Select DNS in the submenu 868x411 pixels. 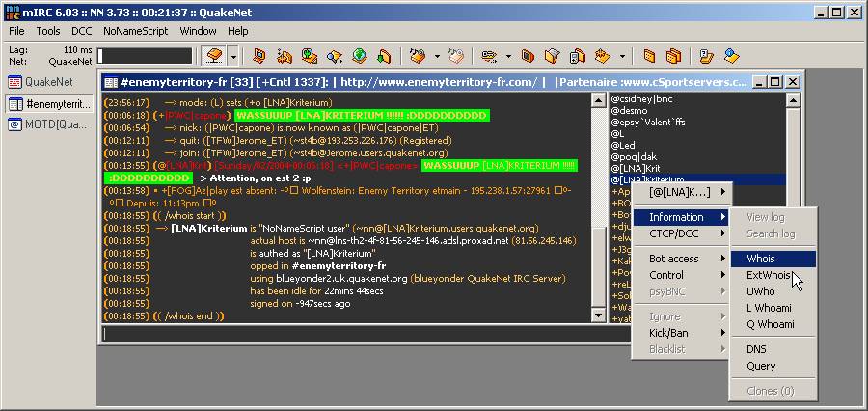(x=773, y=349)
